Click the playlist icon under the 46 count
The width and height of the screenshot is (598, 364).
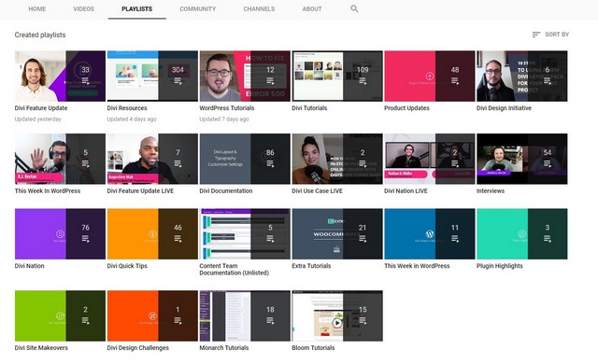click(x=178, y=238)
